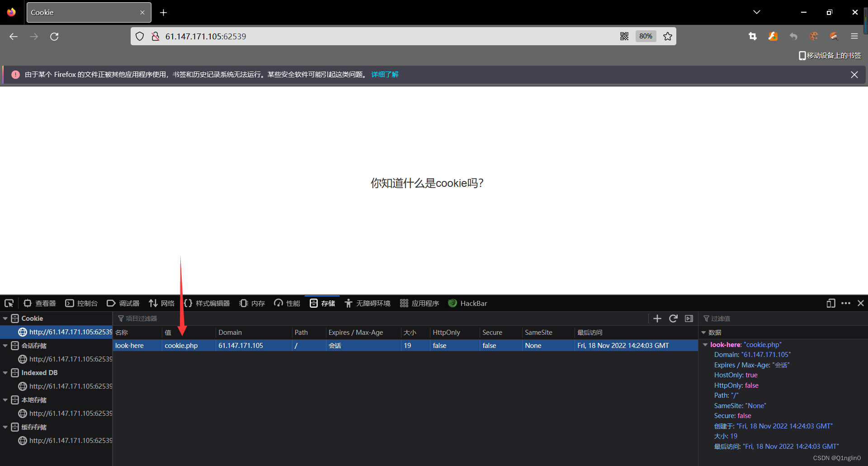Bookmark this page with the star icon
This screenshot has height=466, width=868.
click(668, 37)
